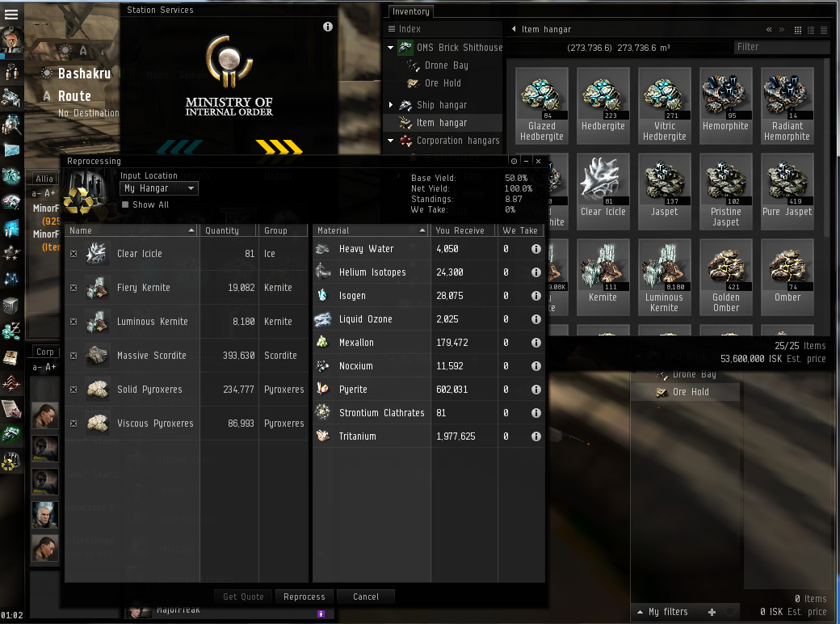The image size is (840, 624).
Task: Show info for Heavy Water
Action: tap(535, 249)
